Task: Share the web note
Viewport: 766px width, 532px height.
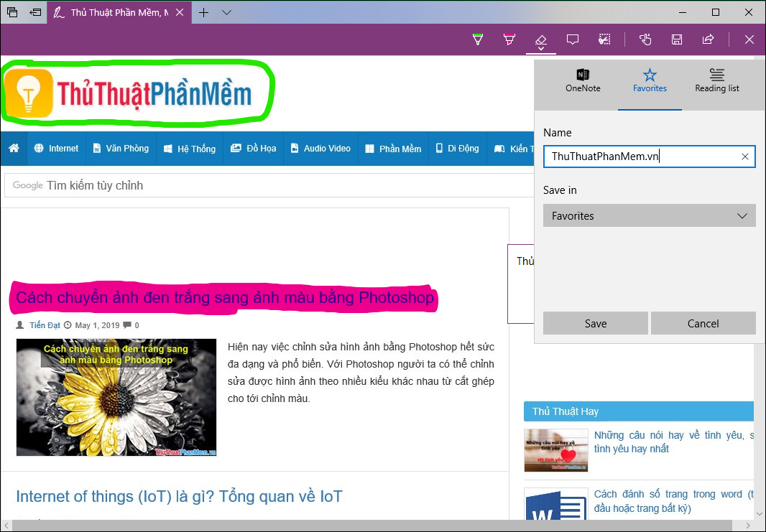Action: coord(708,39)
